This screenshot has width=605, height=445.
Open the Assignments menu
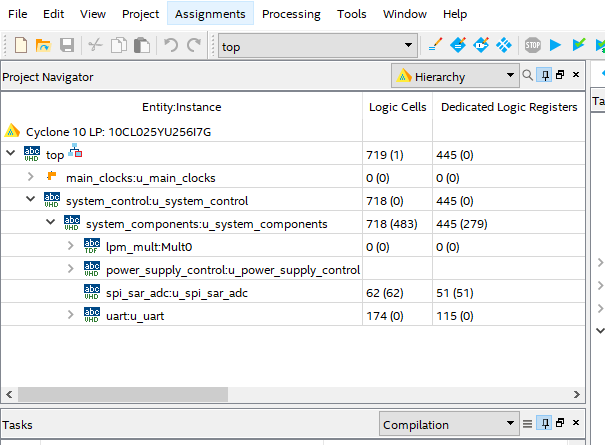coord(210,14)
